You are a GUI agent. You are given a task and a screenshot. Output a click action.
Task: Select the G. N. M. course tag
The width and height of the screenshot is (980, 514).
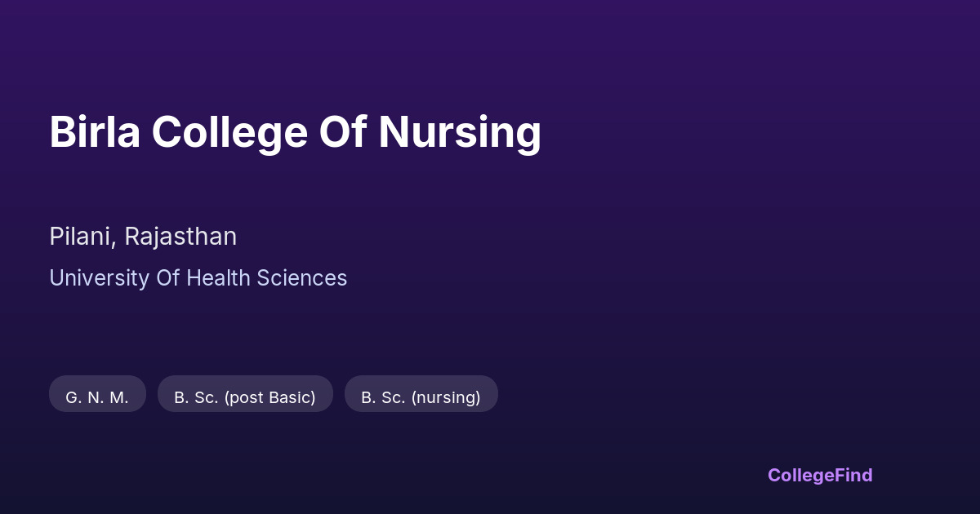pyautogui.click(x=97, y=397)
